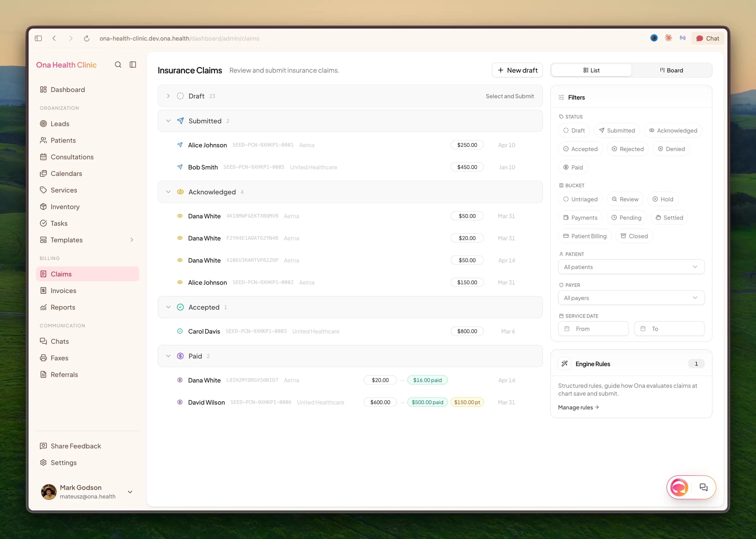The width and height of the screenshot is (756, 539).
Task: Toggle the Patient Billing bucket filter
Action: point(585,236)
